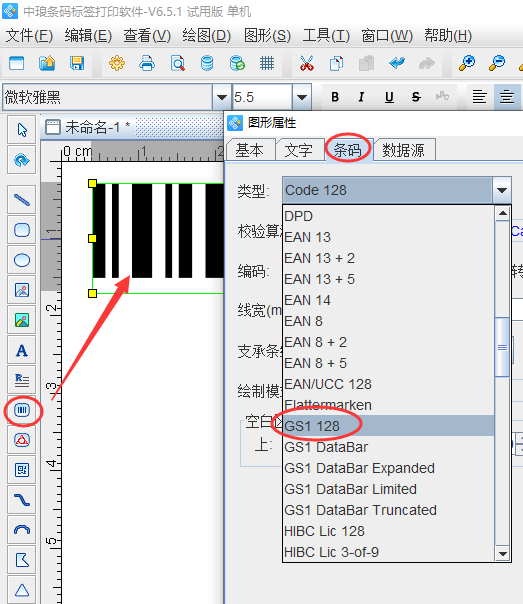Screen dimensions: 523x604
Task: Collapse the barcode type dropdown arrow
Action: (x=501, y=190)
